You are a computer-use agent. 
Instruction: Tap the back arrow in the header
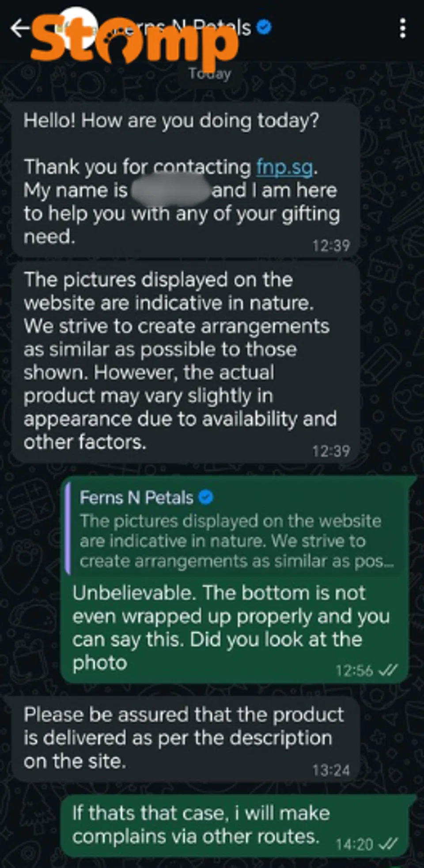19,28
